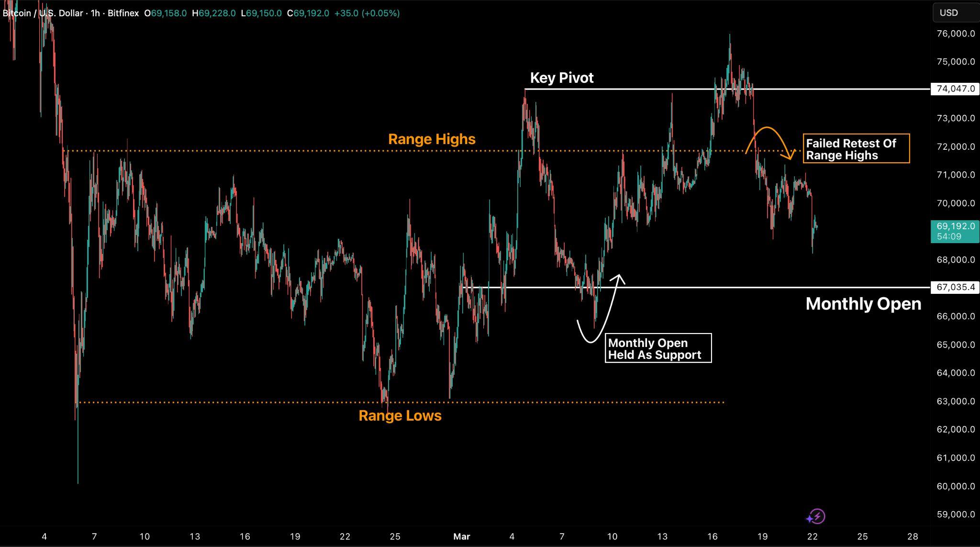Click the 22 date on the time axis

[x=812, y=536]
